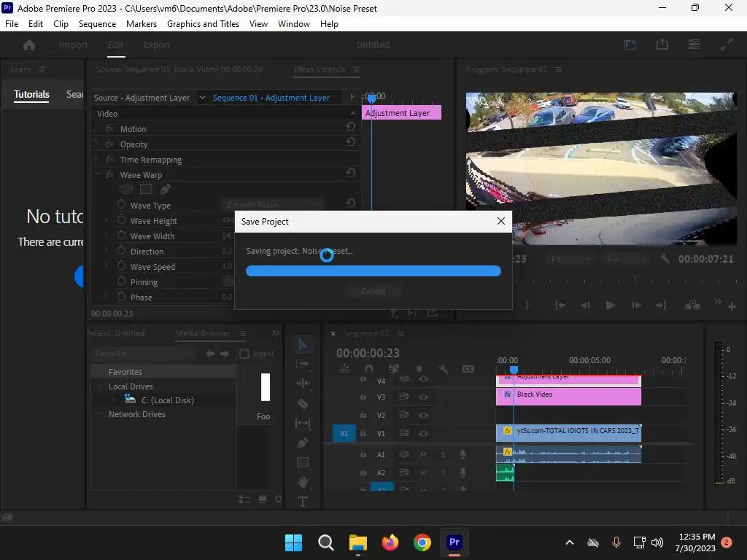Choose the Pen tool in toolbar
This screenshot has width=747, height=560.
point(303,443)
